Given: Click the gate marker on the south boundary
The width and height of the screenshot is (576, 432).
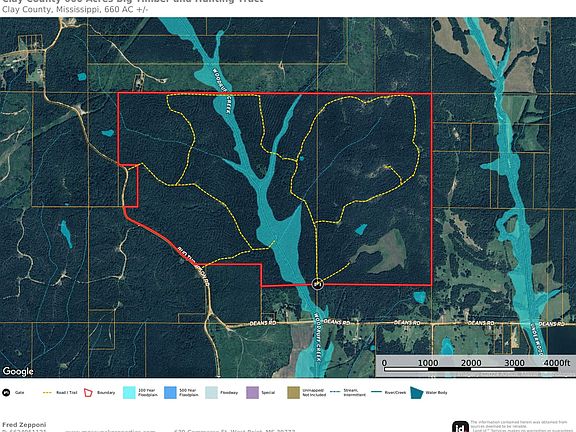Looking at the screenshot, I should (318, 284).
